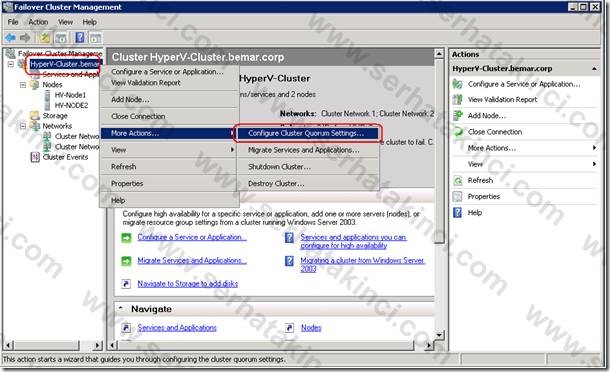Click the Cluster Events icon in tree

coord(35,157)
